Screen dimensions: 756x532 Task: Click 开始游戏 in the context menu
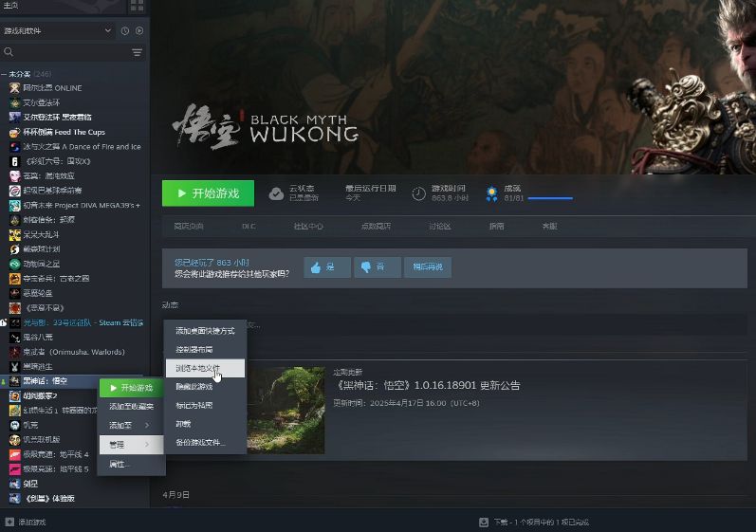[x=131, y=388]
